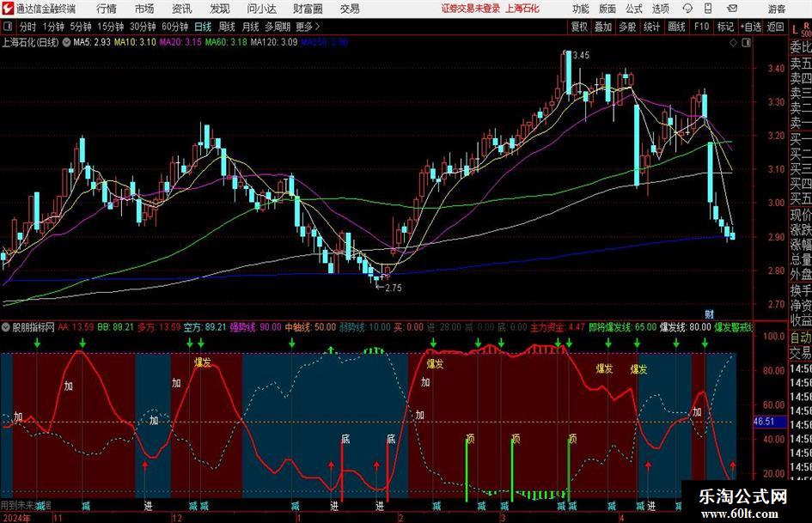Click the 统计 statistics button
The height and width of the screenshot is (523, 812).
[652, 27]
